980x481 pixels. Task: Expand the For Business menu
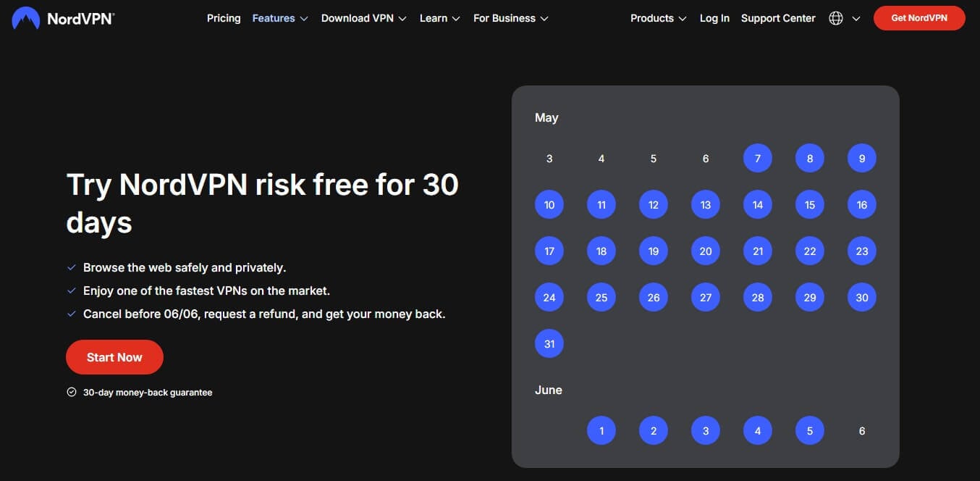click(511, 18)
